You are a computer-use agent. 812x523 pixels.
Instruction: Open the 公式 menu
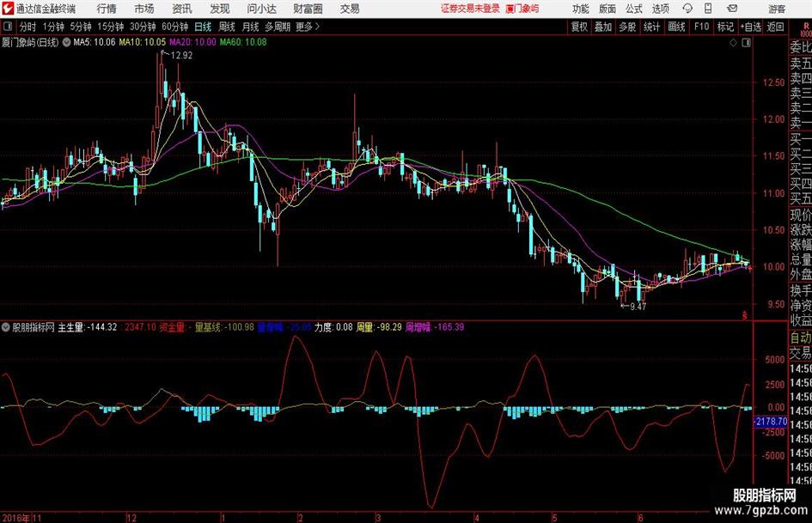[634, 9]
